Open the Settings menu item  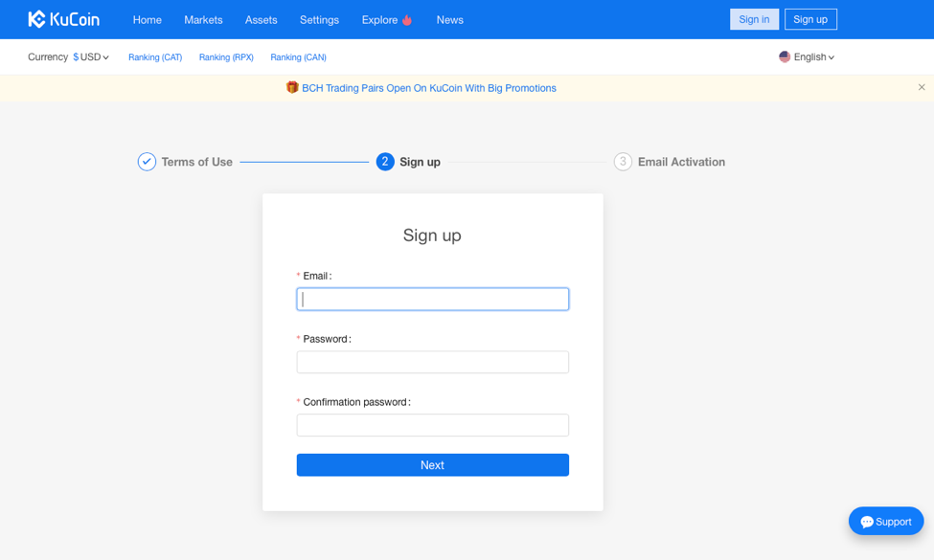point(319,20)
